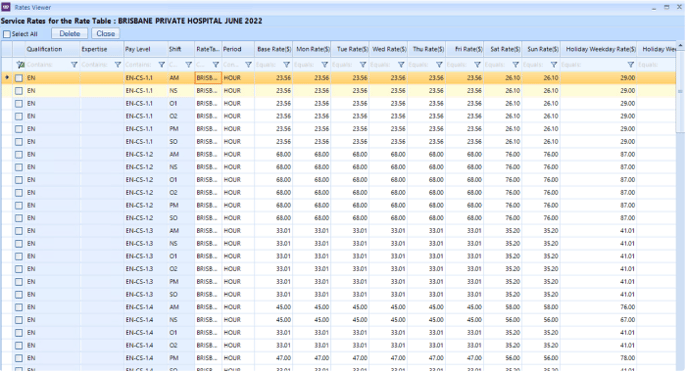This screenshot has width=687, height=372.
Task: Open the Shift column filter funnel
Action: click(x=188, y=64)
